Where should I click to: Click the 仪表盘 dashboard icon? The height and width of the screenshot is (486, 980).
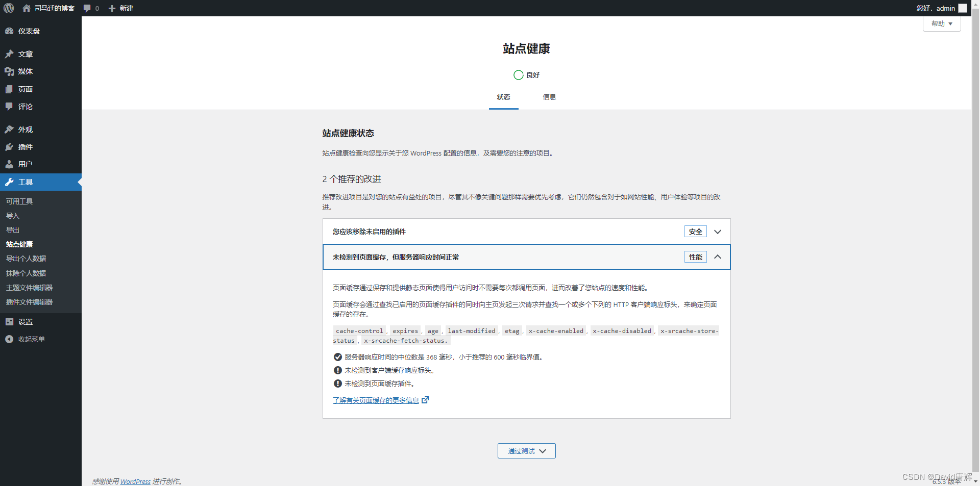9,31
